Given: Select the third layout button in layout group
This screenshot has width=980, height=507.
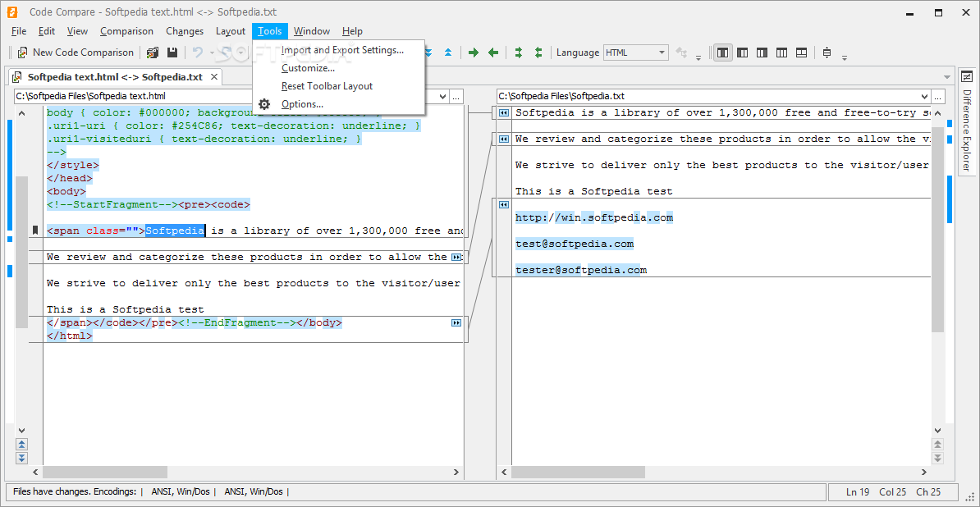Looking at the screenshot, I should [762, 53].
